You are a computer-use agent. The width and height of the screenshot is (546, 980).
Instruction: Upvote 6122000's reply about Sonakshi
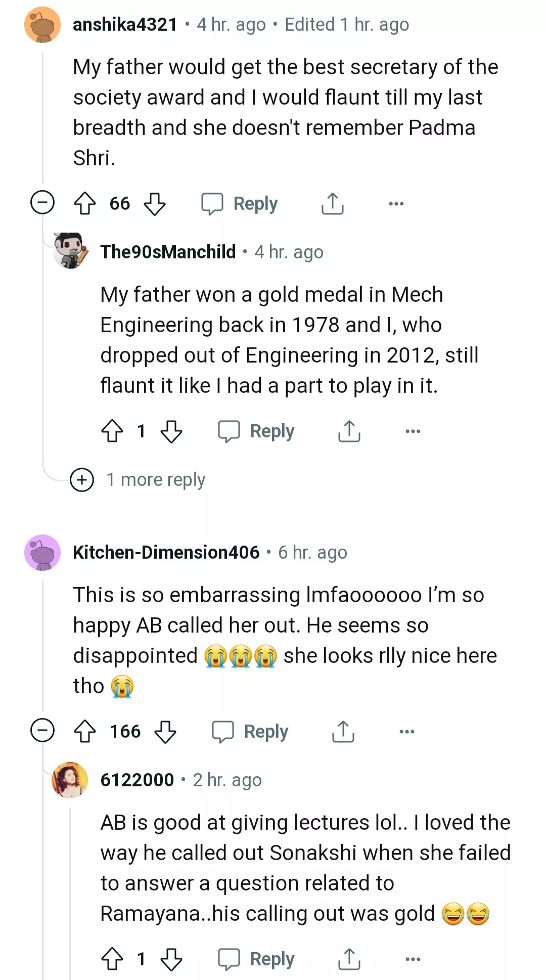pos(112,959)
